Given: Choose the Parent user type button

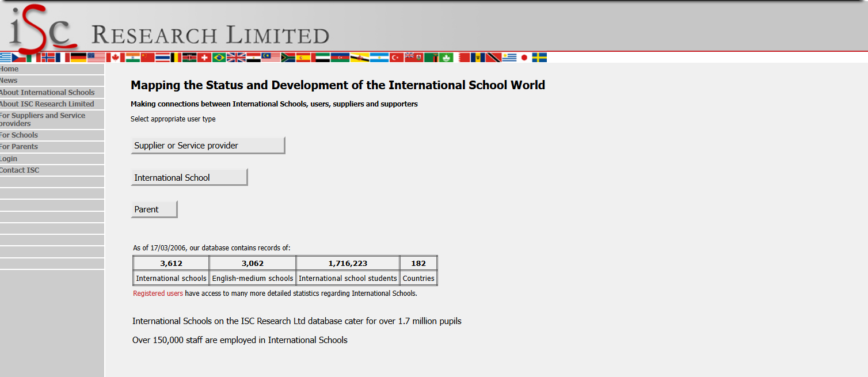Looking at the screenshot, I should (154, 210).
